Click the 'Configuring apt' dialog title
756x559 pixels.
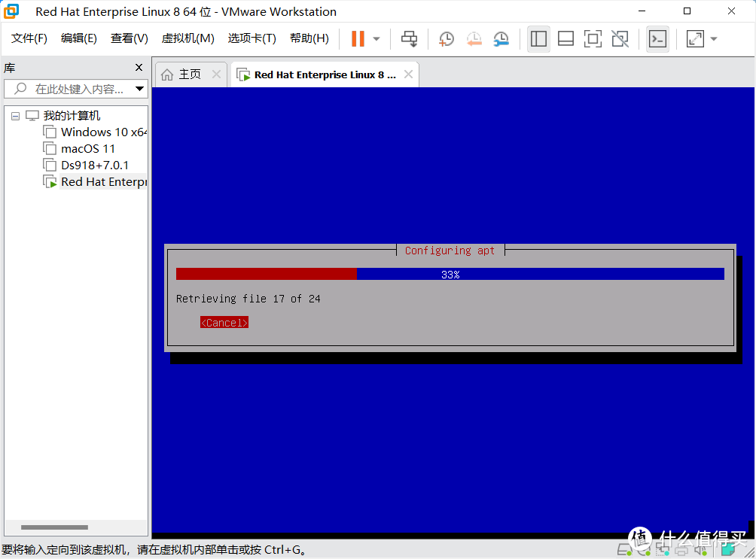tap(450, 251)
